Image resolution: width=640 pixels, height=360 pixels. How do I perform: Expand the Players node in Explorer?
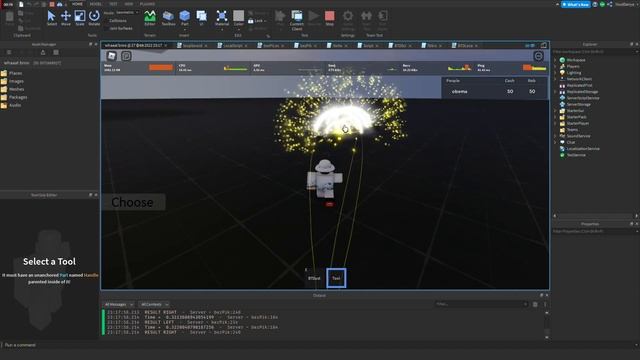(555, 66)
